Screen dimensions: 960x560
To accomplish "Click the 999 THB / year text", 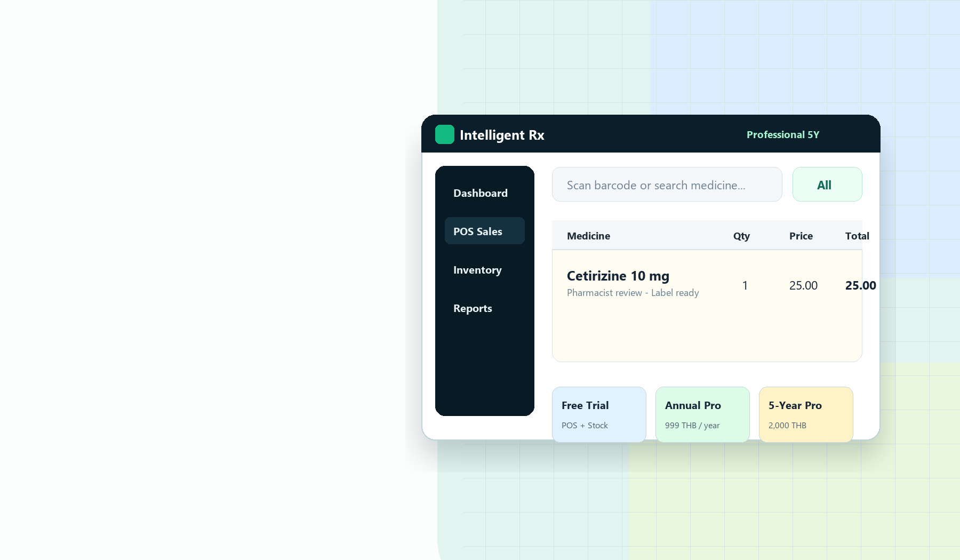I will (x=692, y=425).
